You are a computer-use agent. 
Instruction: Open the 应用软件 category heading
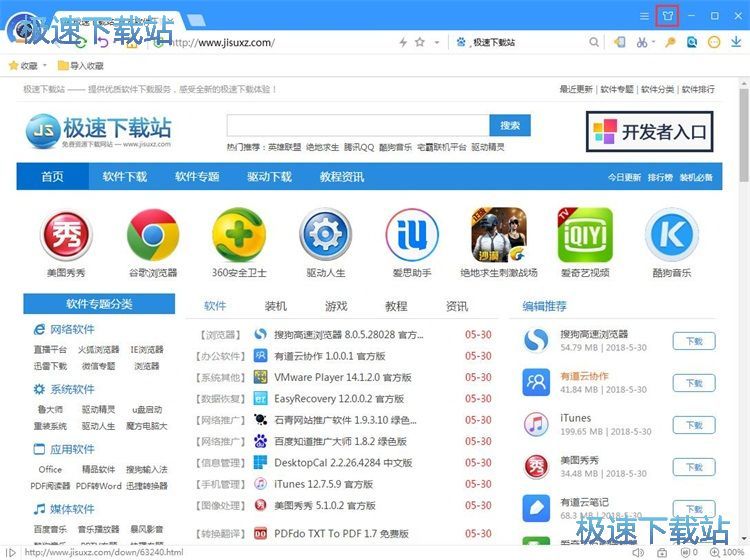click(72, 450)
